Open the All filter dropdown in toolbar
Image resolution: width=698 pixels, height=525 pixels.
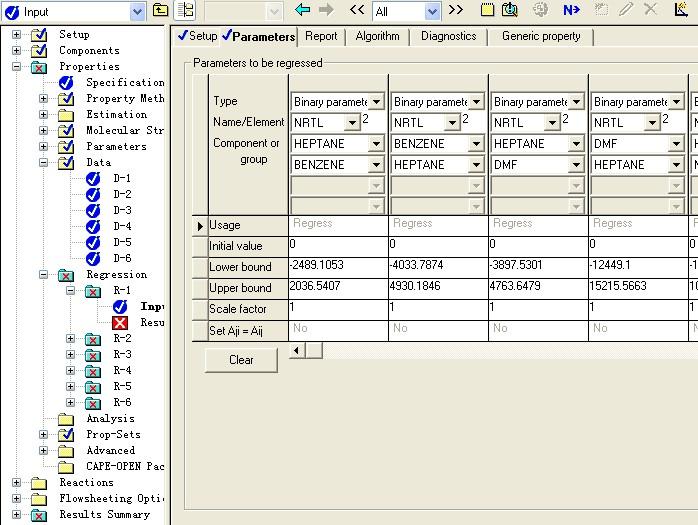pos(432,11)
